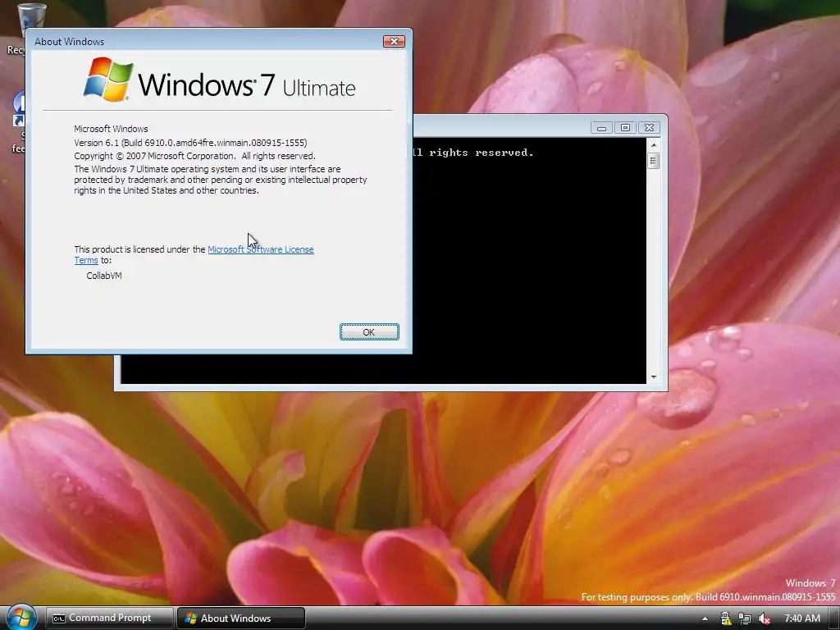Switch to Command Prompt taskbar button
Image resolution: width=840 pixels, height=630 pixels.
[x=109, y=618]
